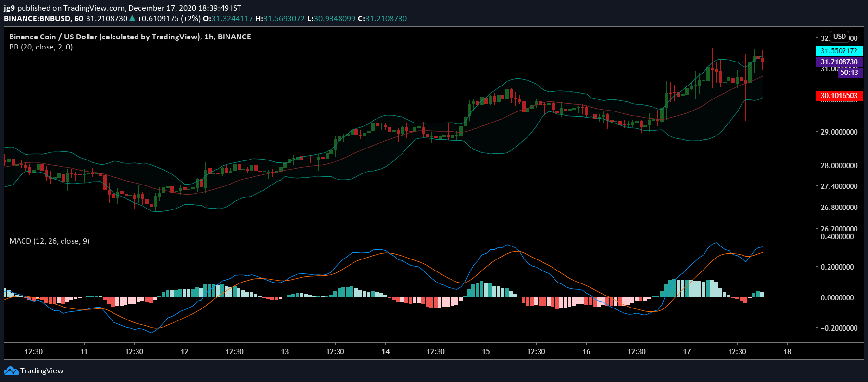
Task: Click the red 30.1016503 price label
Action: (839, 96)
